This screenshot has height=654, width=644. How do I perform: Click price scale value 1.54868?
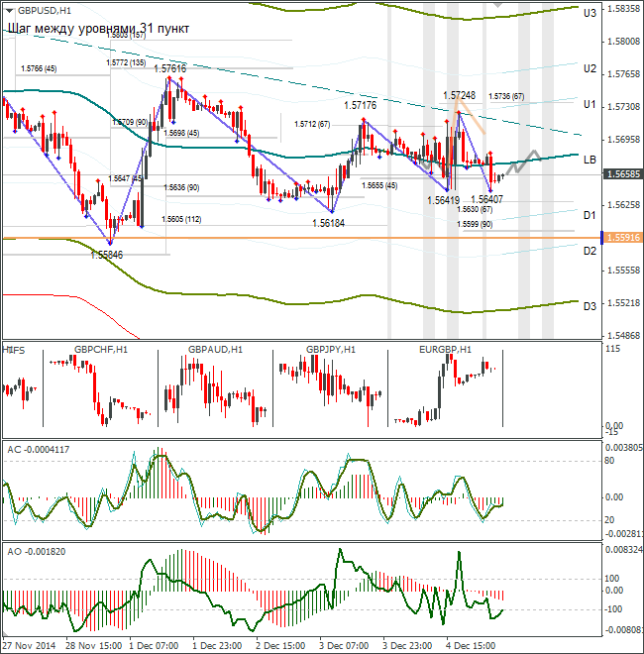click(623, 335)
